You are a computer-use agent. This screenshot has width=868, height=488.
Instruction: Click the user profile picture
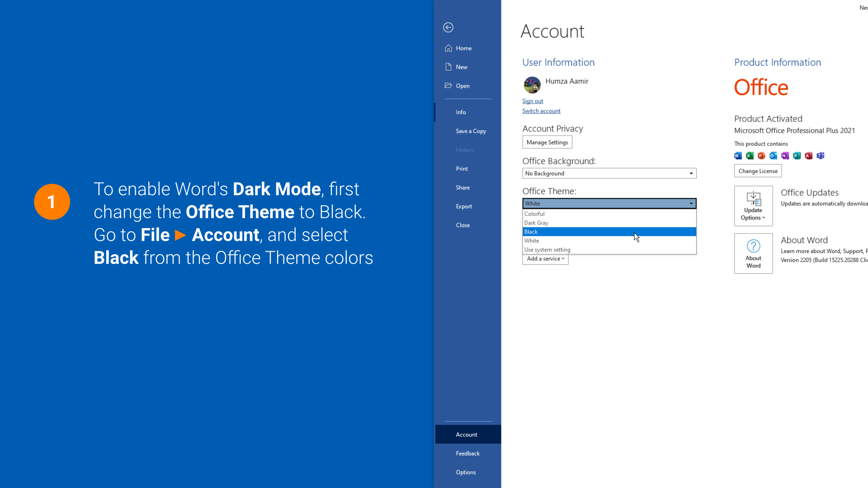pyautogui.click(x=532, y=84)
